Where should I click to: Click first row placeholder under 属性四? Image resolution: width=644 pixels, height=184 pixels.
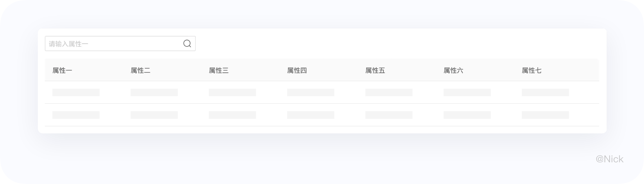coord(310,92)
